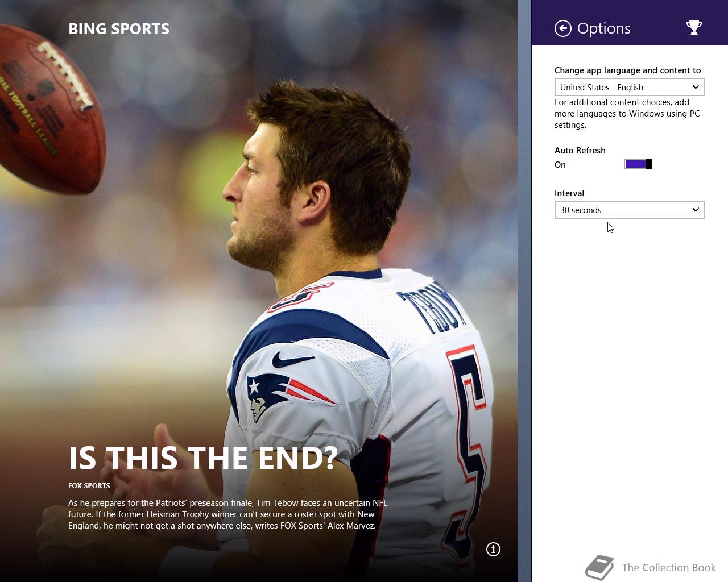The image size is (728, 582).
Task: Click the "On" status text
Action: [x=560, y=165]
